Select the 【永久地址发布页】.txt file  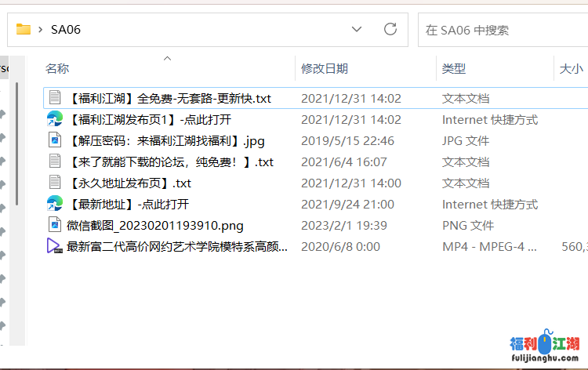(130, 183)
